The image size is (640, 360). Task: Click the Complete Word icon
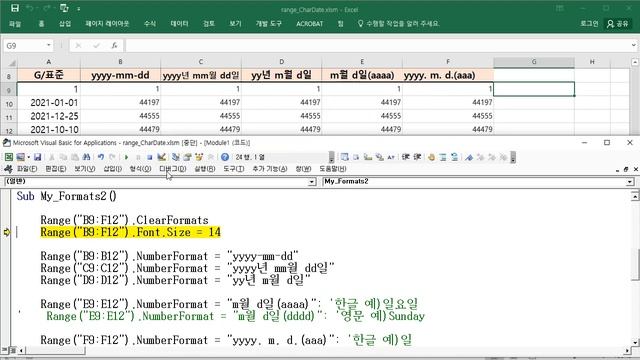(391, 157)
